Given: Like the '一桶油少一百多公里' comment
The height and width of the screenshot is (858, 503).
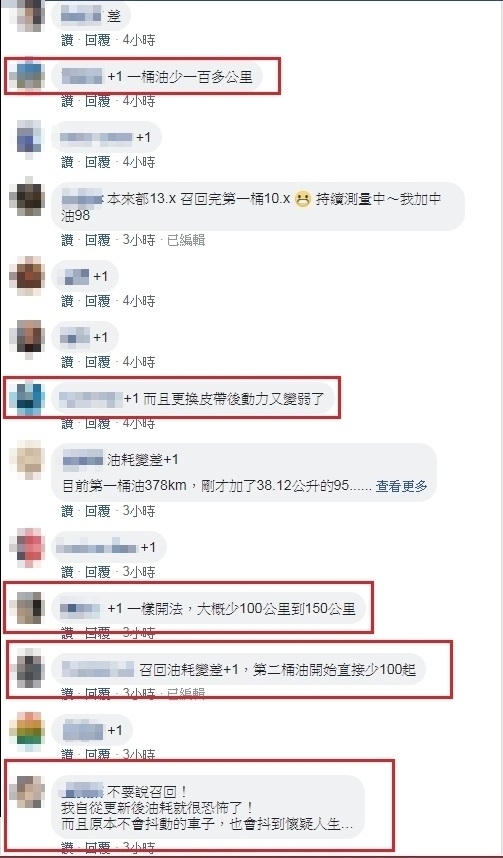Looking at the screenshot, I should pyautogui.click(x=67, y=101).
